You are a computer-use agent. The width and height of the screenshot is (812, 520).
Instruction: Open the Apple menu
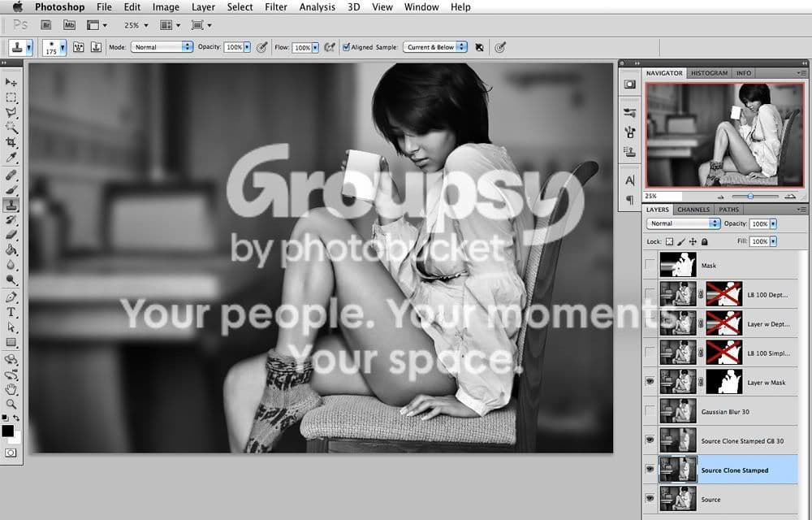pos(17,7)
